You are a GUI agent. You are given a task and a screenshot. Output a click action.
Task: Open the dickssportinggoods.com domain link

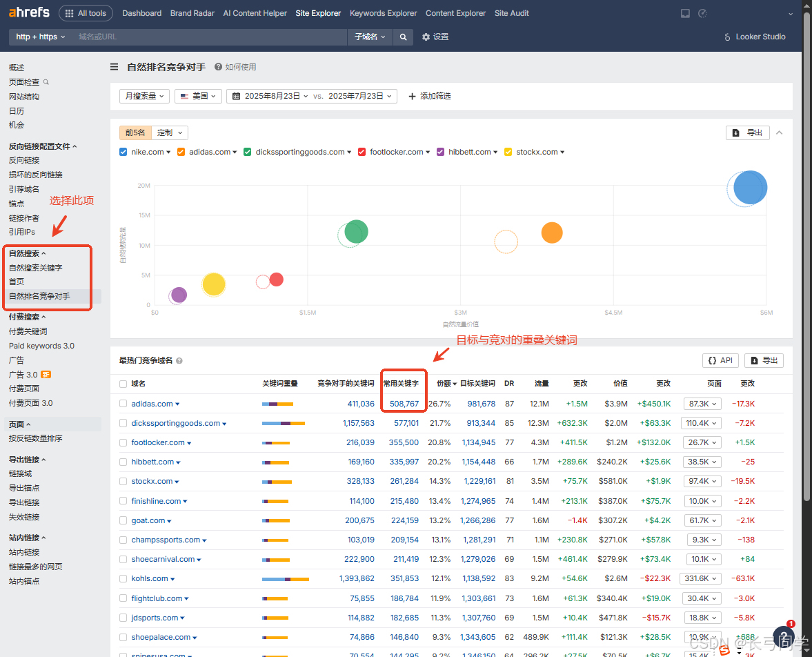pyautogui.click(x=175, y=423)
